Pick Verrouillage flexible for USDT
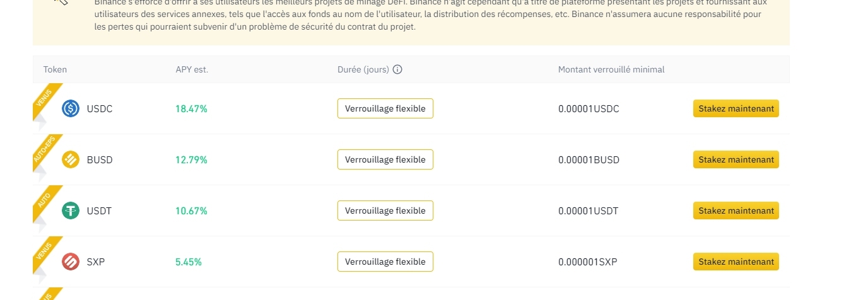Screen dimensions: 868x300 click(x=385, y=211)
